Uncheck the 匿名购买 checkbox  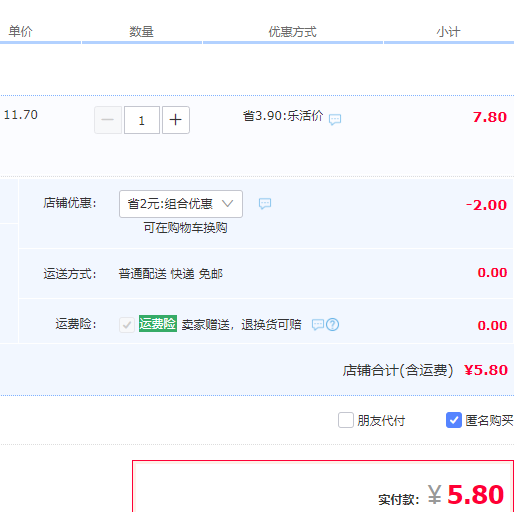(x=454, y=420)
